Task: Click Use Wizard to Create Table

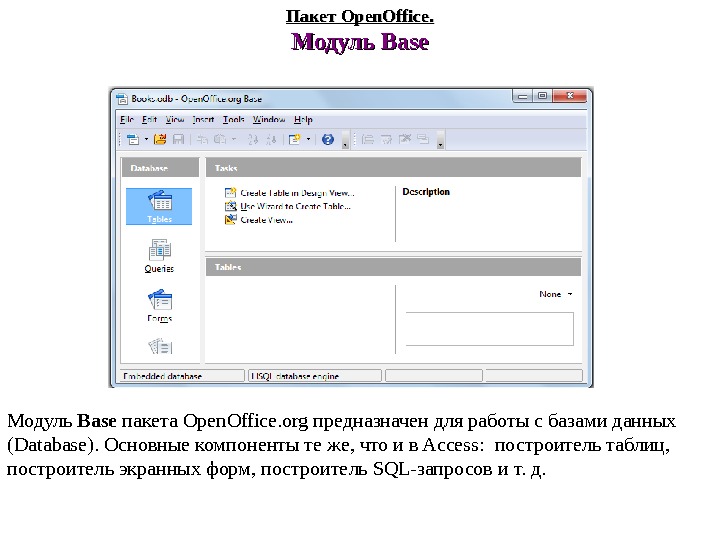Action: click(x=295, y=207)
